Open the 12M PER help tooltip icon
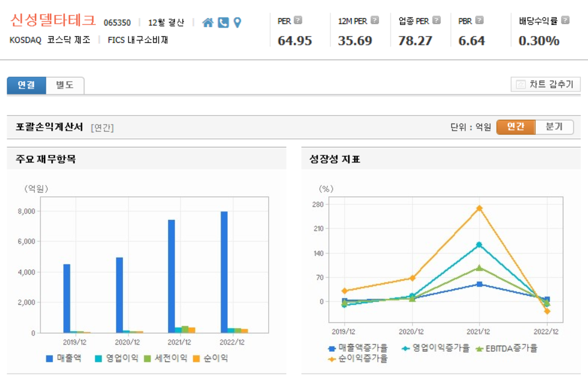Image resolution: width=588 pixels, height=377 pixels. tap(374, 19)
